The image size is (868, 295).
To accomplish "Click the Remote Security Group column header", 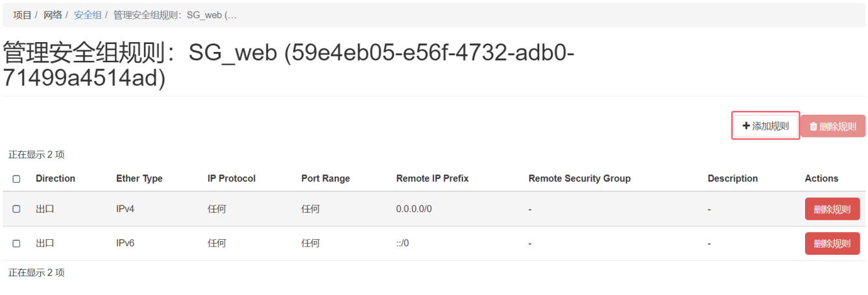I will [x=579, y=178].
